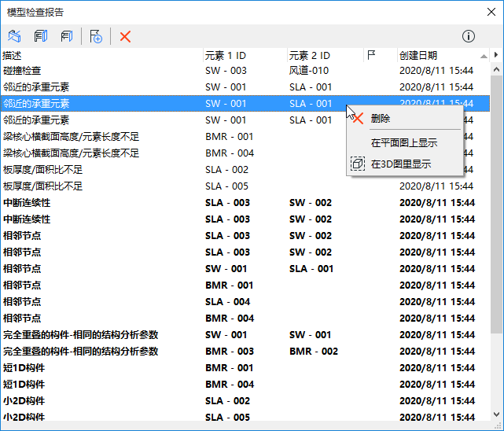Select 短1D构件 row with BMR - 001
Viewport: 504px width, 431px height.
[245, 367]
